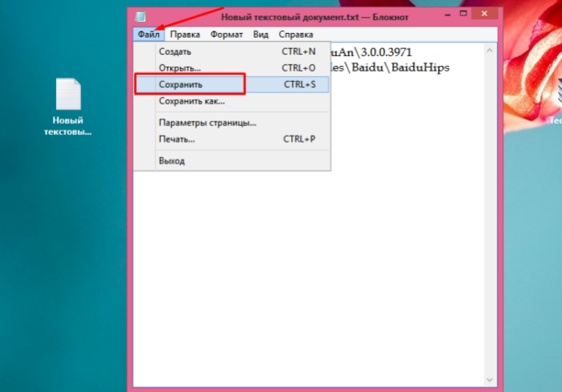Maximize the Notepad window
This screenshot has width=562, height=392.
(x=463, y=14)
